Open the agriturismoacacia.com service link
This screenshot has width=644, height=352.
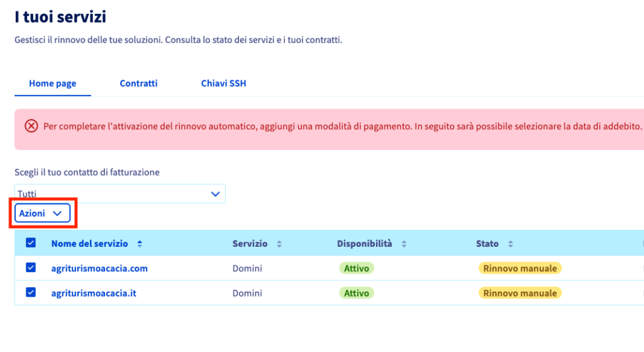click(99, 268)
